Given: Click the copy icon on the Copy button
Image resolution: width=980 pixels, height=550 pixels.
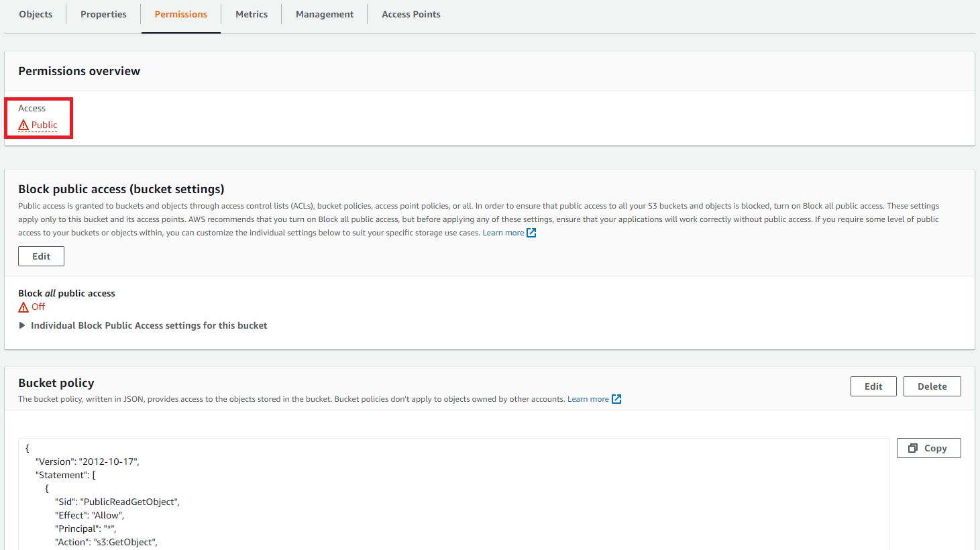Looking at the screenshot, I should click(913, 447).
